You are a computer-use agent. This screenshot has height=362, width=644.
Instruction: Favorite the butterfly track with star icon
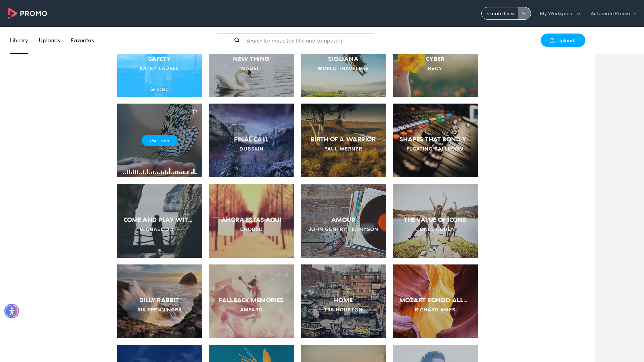pos(195,111)
